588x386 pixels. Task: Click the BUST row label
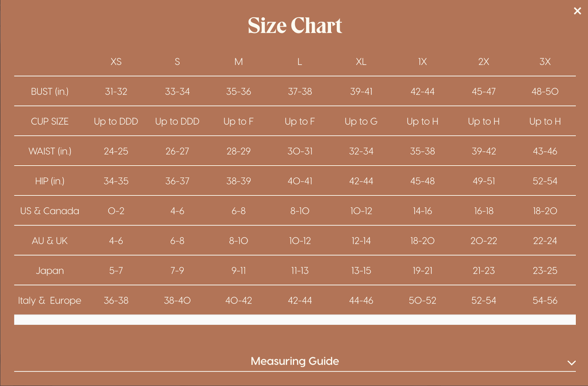[50, 92]
